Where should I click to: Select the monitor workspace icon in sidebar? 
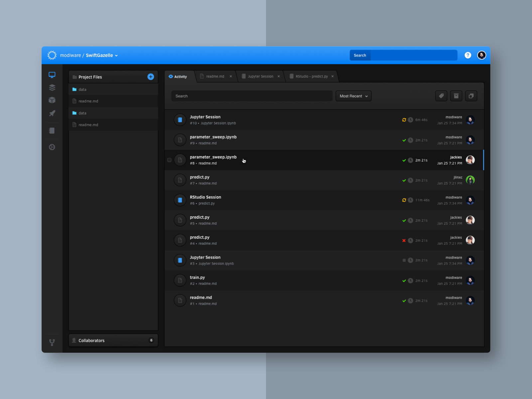[52, 74]
